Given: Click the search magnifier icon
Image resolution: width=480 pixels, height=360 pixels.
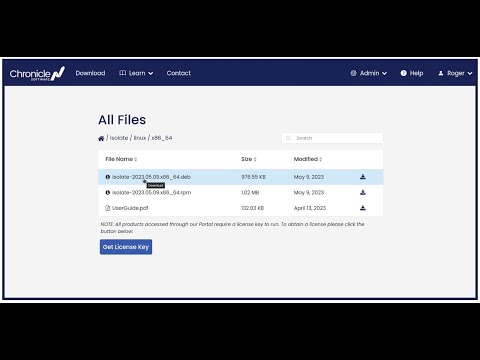Looking at the screenshot, I should (x=288, y=138).
